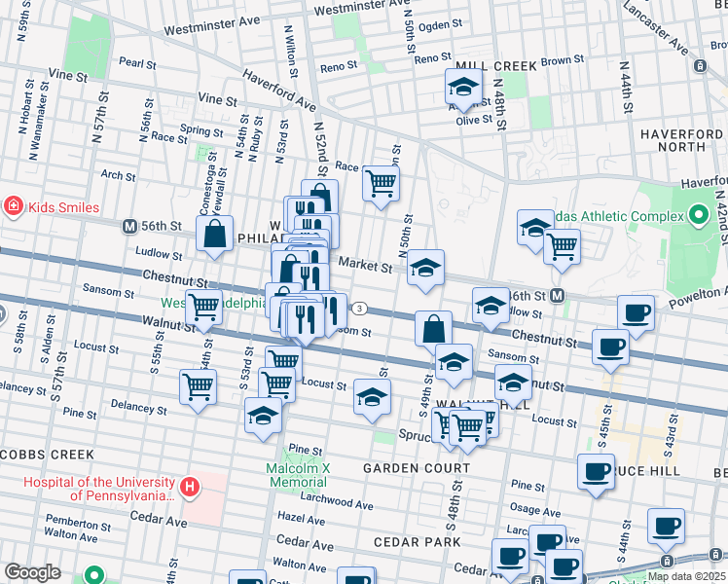Screen dimensions: 728x584
Task: Click the Kids Smiles place label
Action: coord(64,207)
